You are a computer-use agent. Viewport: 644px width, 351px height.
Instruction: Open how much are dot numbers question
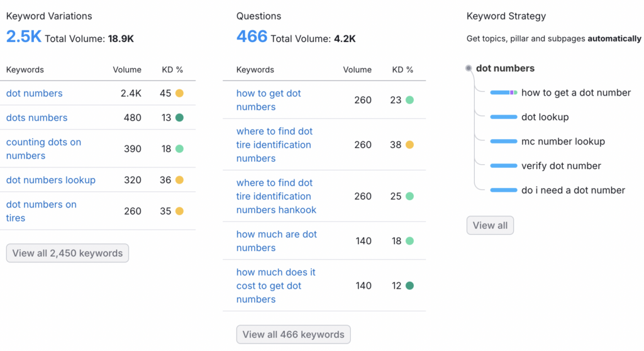pyautogui.click(x=277, y=241)
